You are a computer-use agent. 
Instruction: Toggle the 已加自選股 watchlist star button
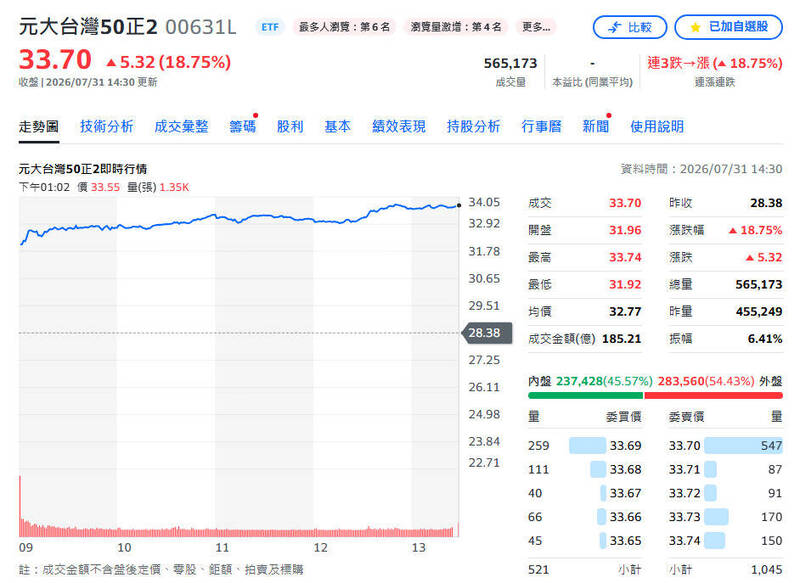(728, 27)
